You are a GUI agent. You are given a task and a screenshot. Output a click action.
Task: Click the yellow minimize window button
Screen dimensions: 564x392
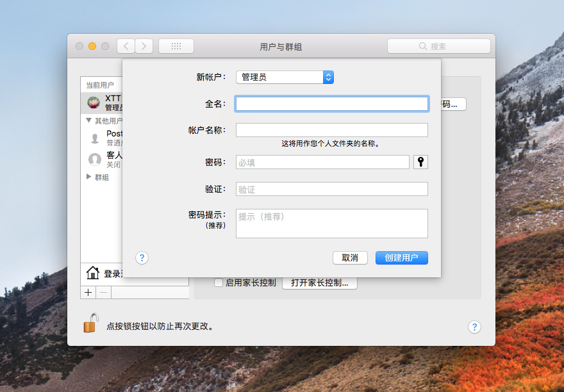[x=92, y=46]
